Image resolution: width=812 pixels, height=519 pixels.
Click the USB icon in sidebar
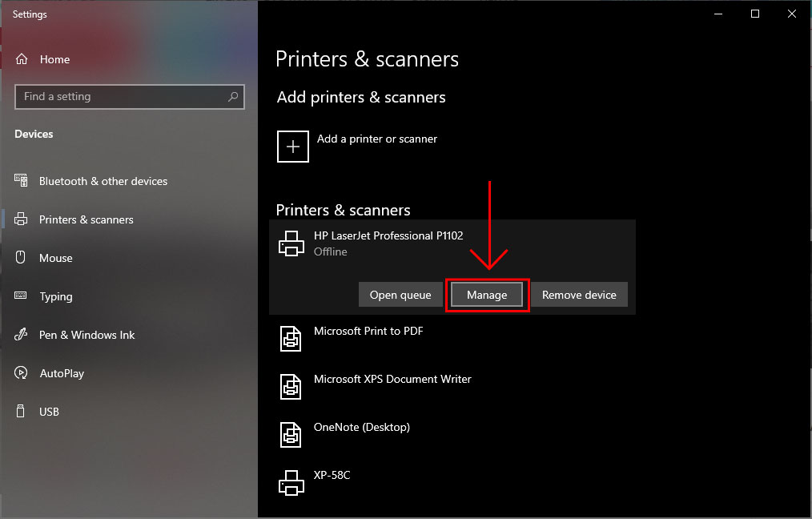pos(21,411)
